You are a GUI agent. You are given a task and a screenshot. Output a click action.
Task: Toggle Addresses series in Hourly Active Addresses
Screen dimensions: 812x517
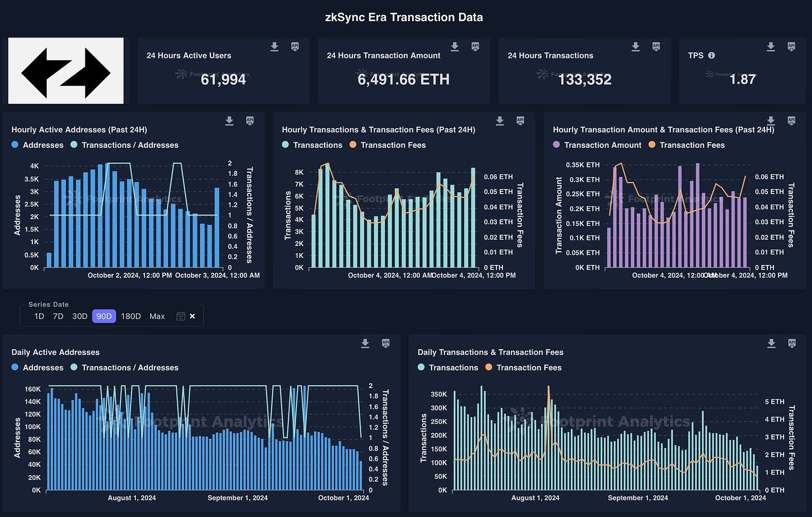coord(37,145)
